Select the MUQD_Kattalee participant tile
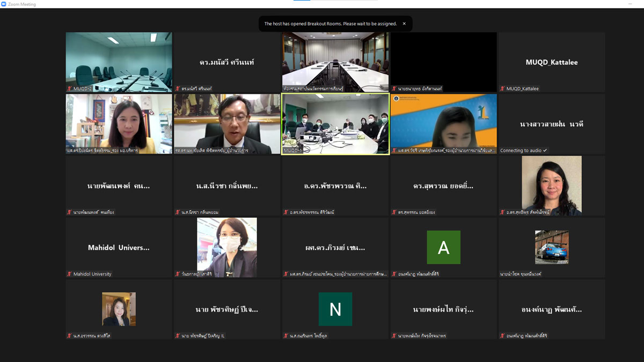The image size is (644, 362). pos(552,62)
